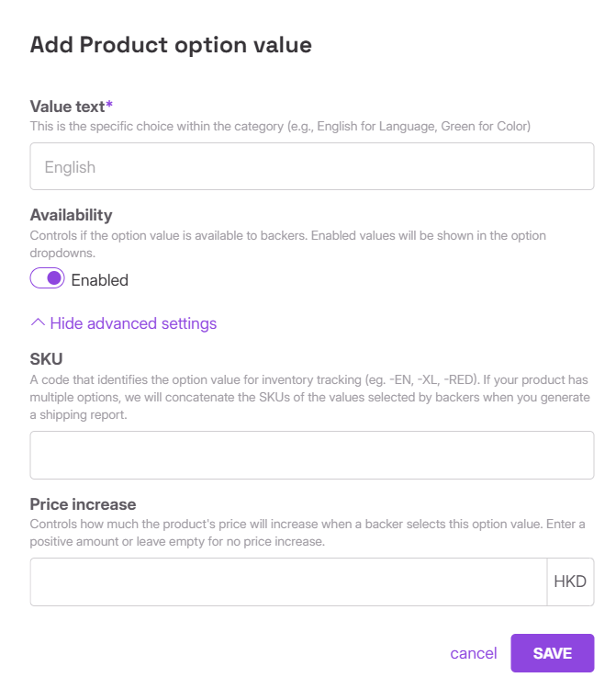Screen dimensions: 616x700
Task: Click the required asterisk after Value text
Action: click(x=109, y=106)
